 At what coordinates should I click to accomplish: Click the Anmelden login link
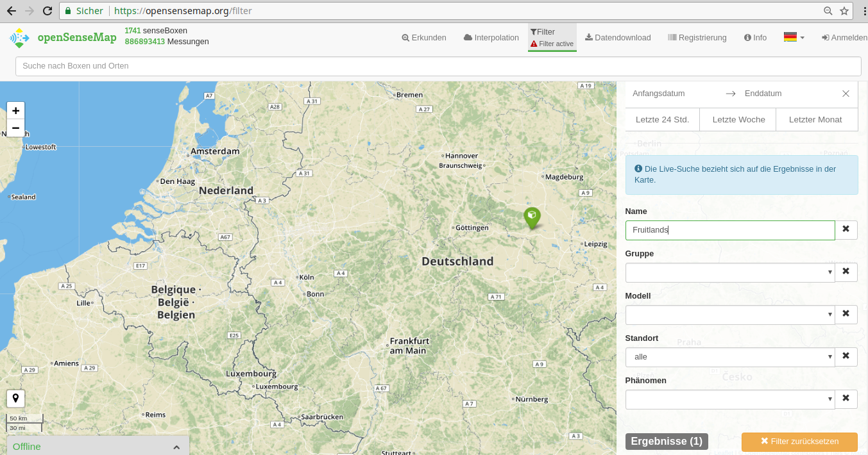click(x=844, y=38)
